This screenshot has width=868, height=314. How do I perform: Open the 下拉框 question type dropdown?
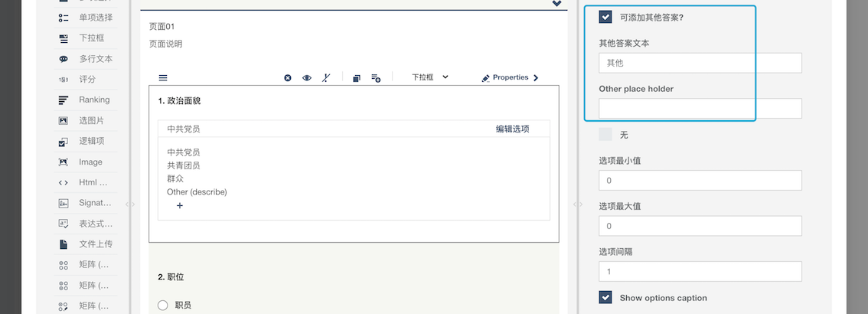tap(429, 77)
